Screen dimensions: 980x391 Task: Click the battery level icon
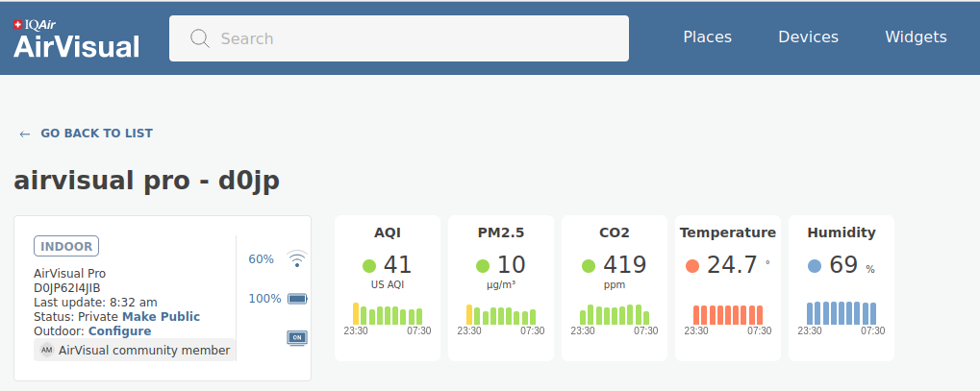(297, 299)
